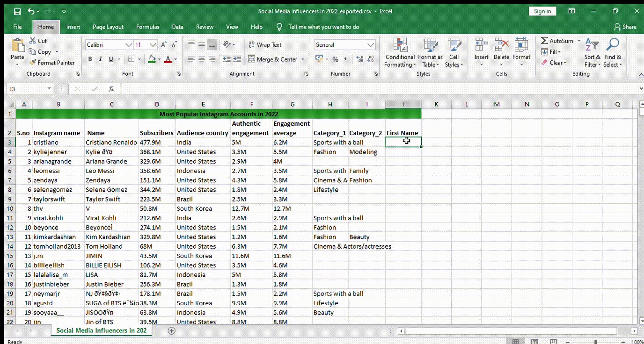The height and width of the screenshot is (344, 644).
Task: Toggle Bold formatting
Action: (89, 59)
